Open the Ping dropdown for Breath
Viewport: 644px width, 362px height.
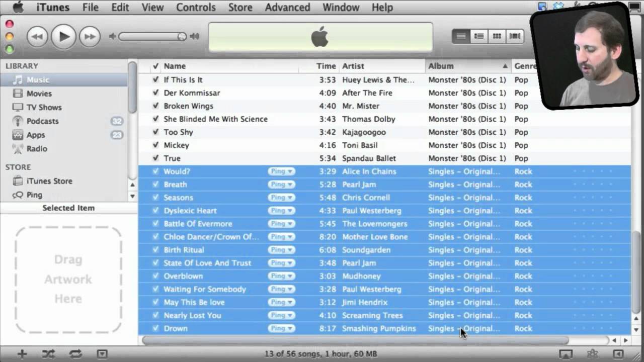tap(281, 185)
